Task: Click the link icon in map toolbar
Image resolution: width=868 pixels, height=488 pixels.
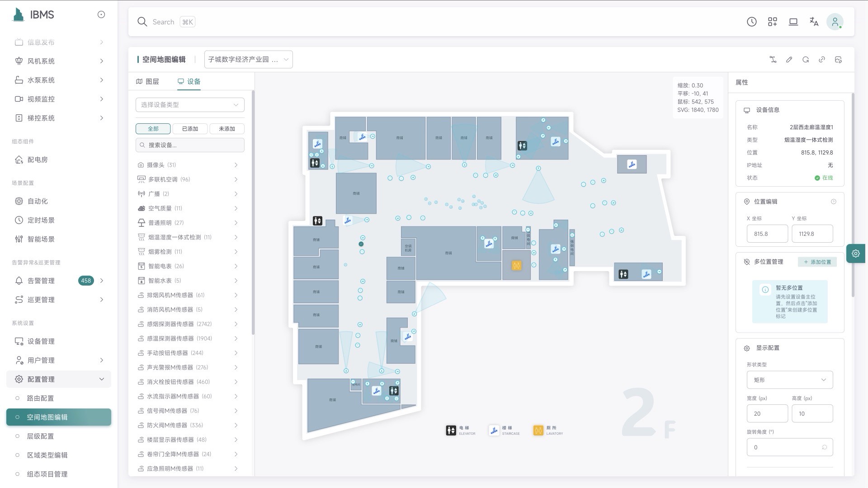Action: [822, 60]
